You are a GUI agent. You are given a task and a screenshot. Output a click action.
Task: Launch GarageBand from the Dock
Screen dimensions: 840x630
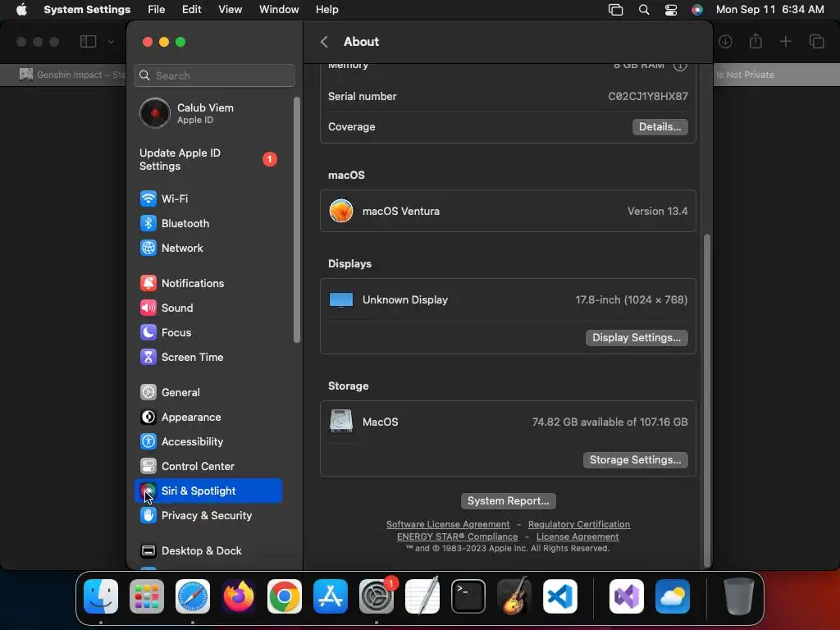(x=514, y=596)
